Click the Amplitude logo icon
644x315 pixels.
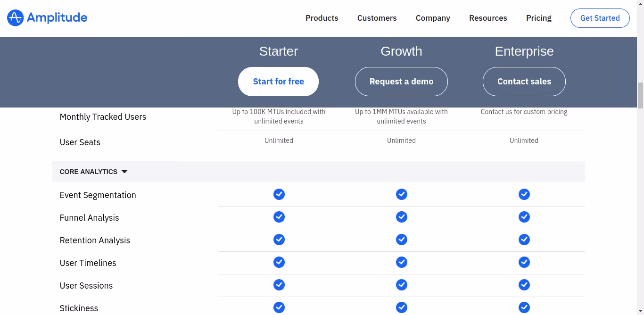(x=15, y=17)
